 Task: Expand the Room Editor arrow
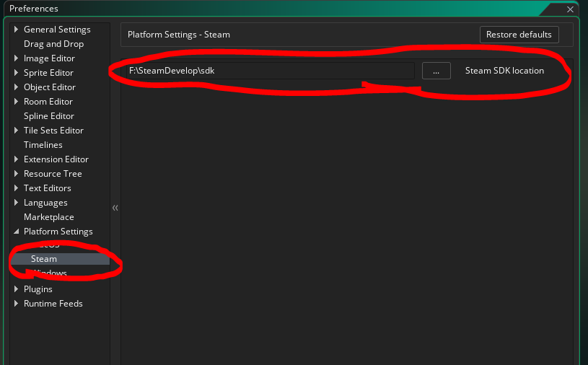16,101
